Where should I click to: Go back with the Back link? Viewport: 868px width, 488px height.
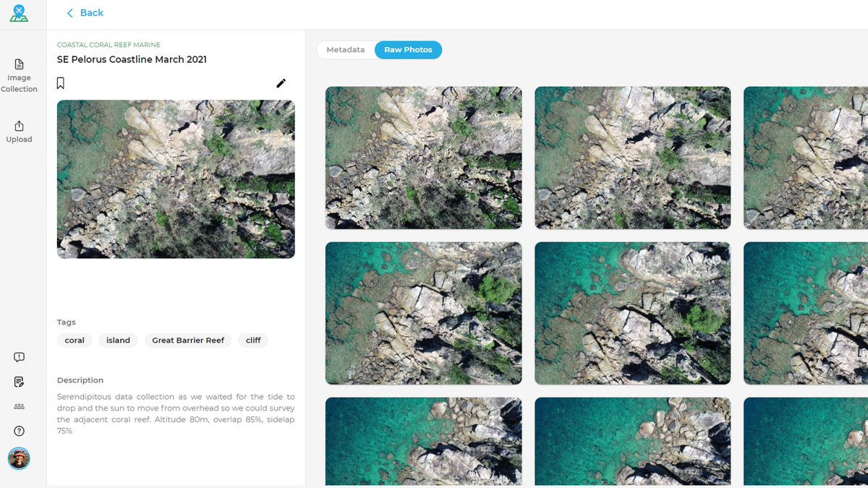coord(85,13)
